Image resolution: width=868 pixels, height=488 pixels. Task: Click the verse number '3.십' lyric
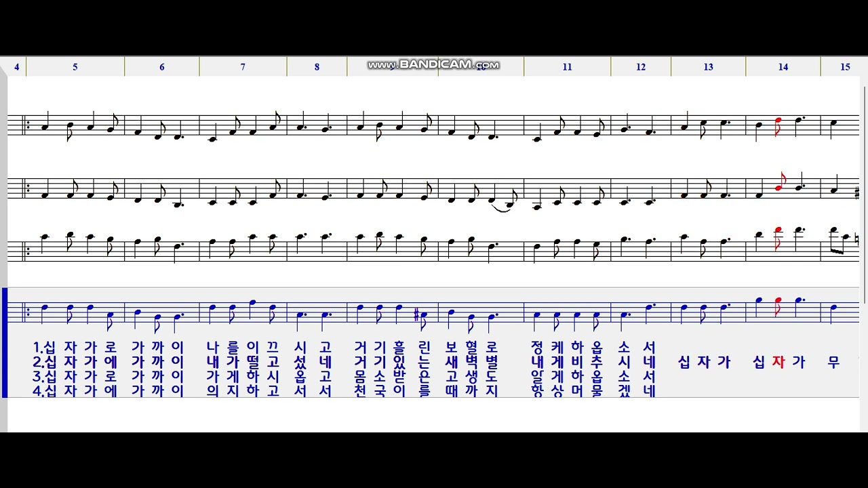click(44, 376)
